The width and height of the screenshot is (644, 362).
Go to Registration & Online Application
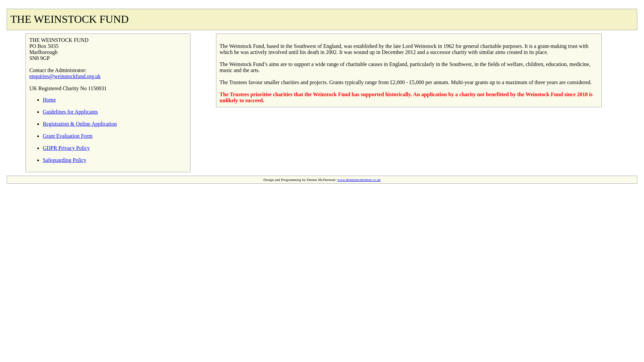(x=79, y=124)
